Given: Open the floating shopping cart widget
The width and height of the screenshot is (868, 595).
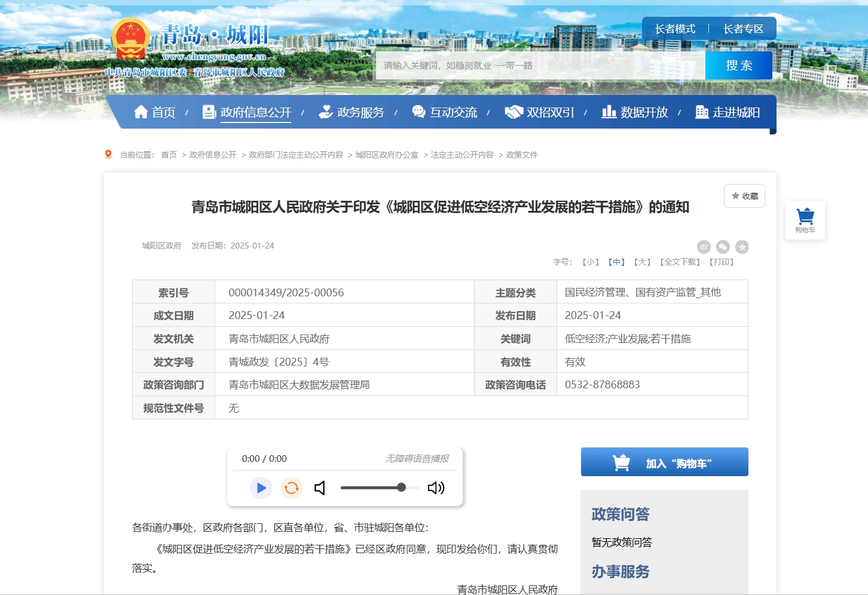Looking at the screenshot, I should tap(805, 220).
